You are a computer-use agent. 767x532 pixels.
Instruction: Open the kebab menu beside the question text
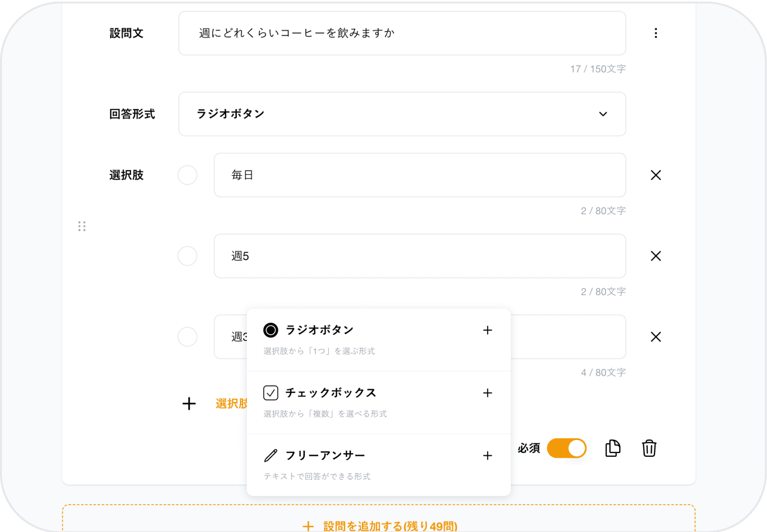point(656,33)
